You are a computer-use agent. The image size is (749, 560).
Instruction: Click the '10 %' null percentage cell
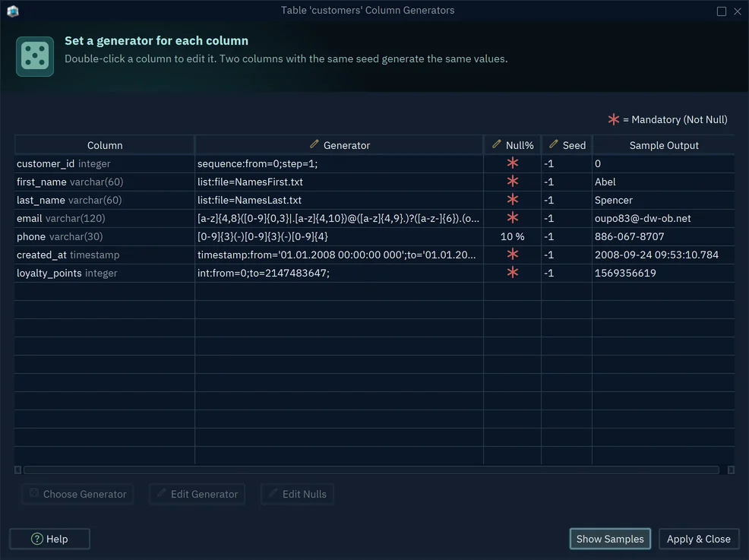pos(513,236)
